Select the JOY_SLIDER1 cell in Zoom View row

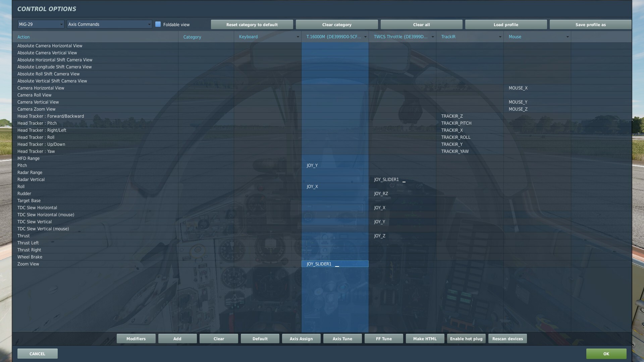(335, 264)
